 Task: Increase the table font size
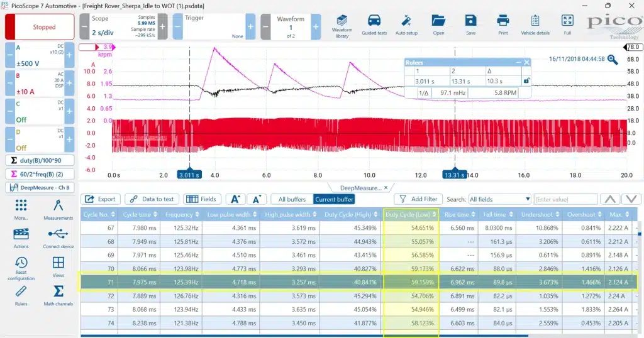click(235, 199)
